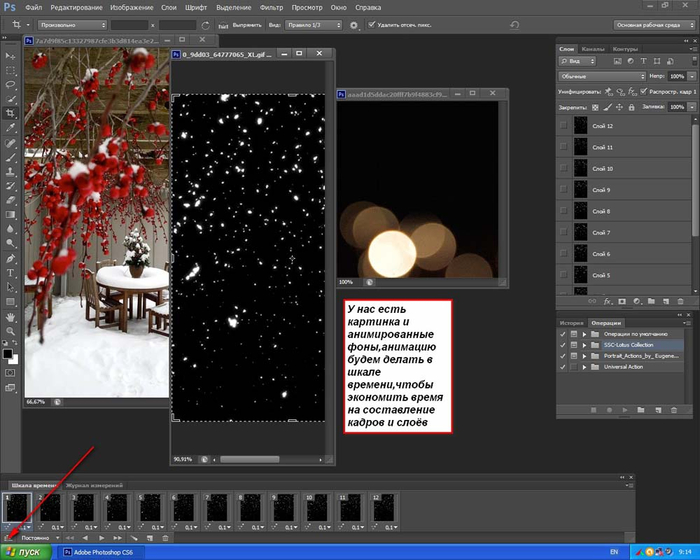This screenshot has width=700, height=560.
Task: Open looping options dropdown 'Постоянно'
Action: click(x=40, y=538)
